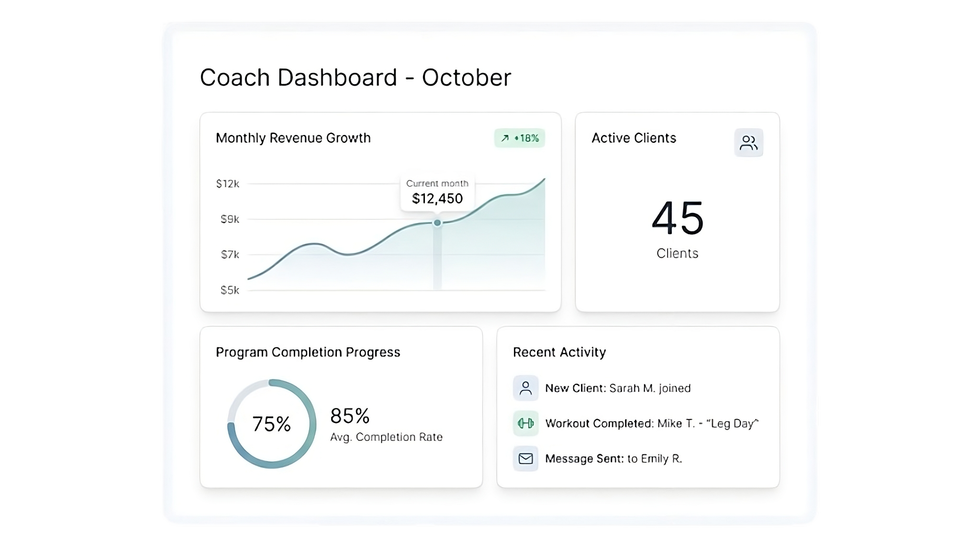980x535 pixels.
Task: Open the New Client: Sarah M. joined entry
Action: click(x=618, y=388)
